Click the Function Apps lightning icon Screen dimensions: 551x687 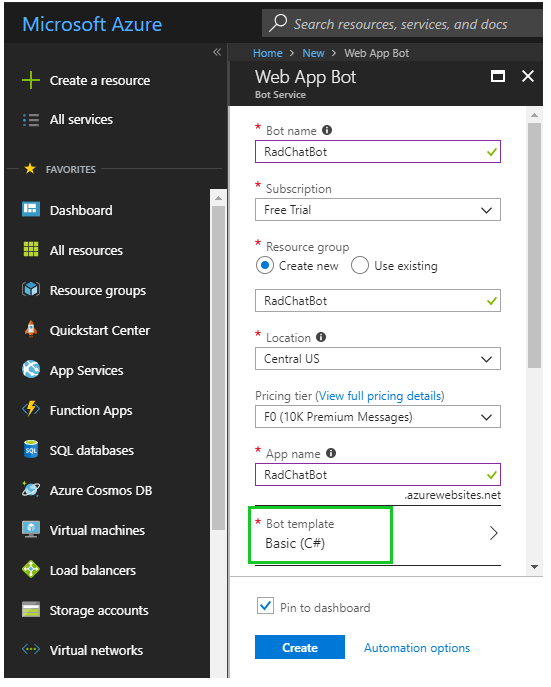31,409
